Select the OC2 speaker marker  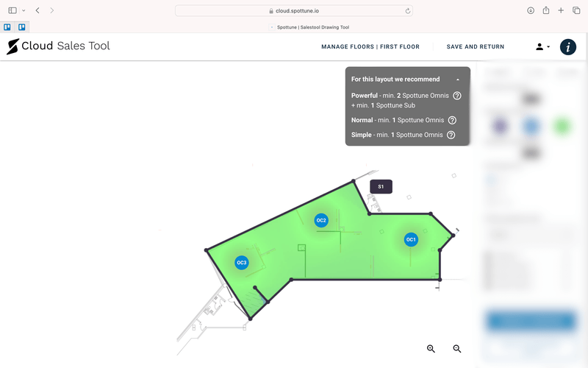click(321, 220)
